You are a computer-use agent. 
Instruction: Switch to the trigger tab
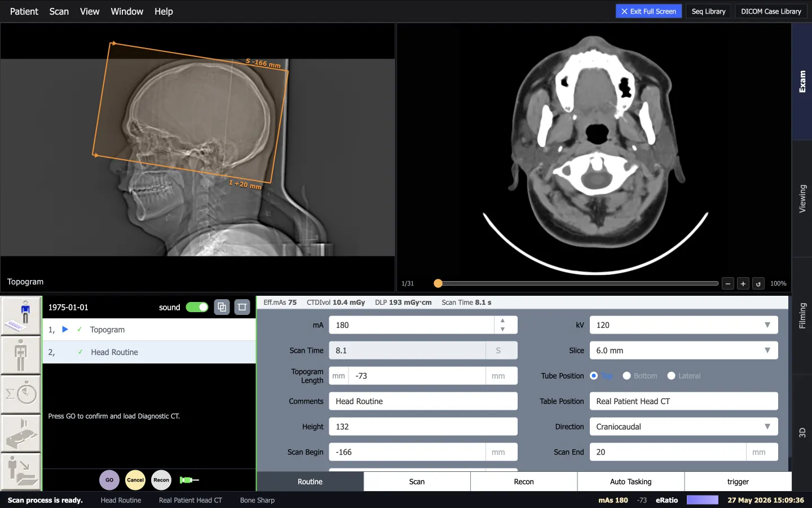[738, 481]
